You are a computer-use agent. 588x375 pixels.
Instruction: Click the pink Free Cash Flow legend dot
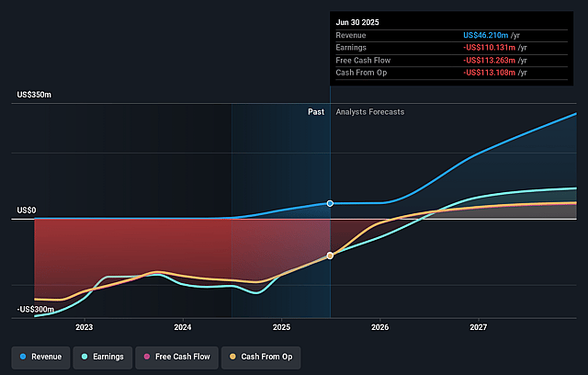coord(147,357)
